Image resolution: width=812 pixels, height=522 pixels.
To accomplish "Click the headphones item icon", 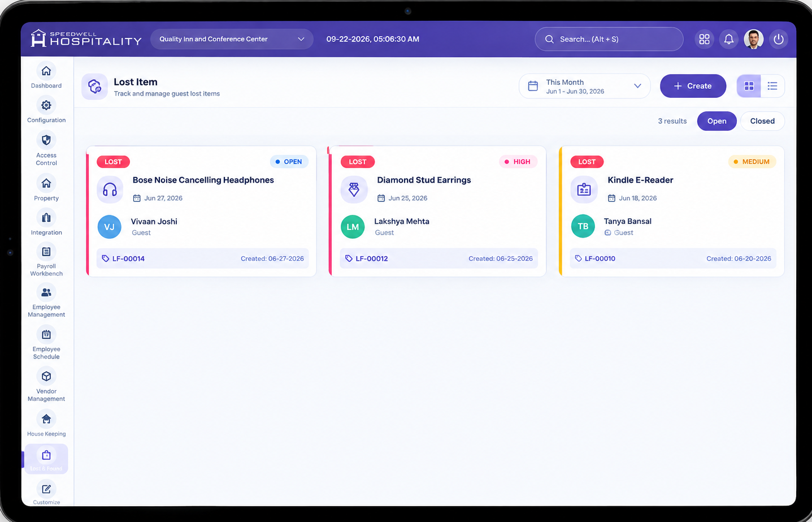I will point(110,189).
